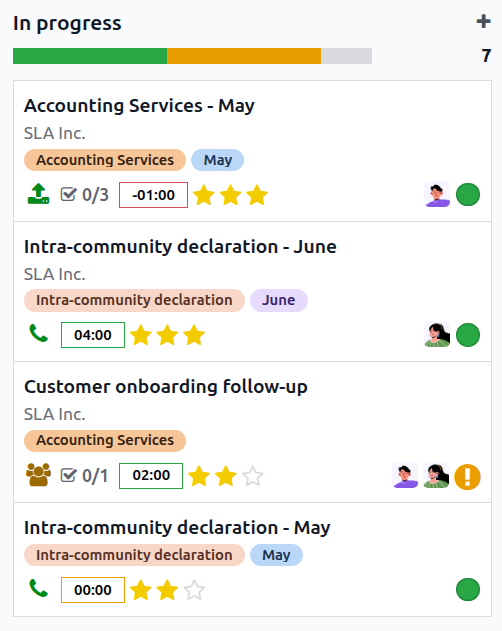
Task: Open 0/3 sub-tasks checklist on Accounting Services card
Action: (x=85, y=195)
